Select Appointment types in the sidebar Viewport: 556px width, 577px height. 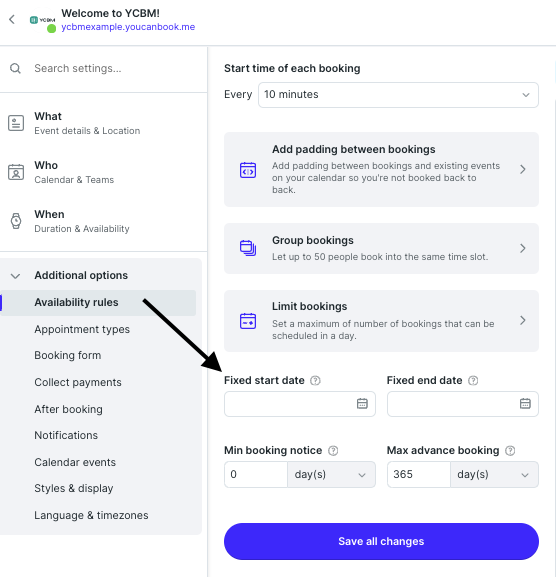point(82,329)
